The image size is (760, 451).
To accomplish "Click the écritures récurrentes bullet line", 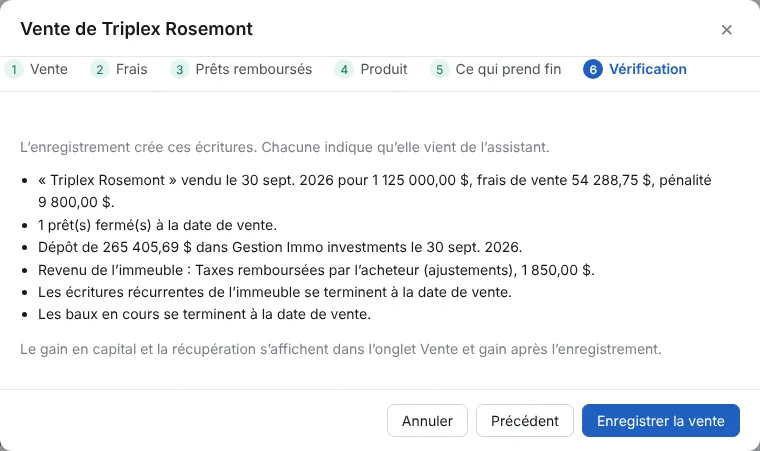I will 275,292.
